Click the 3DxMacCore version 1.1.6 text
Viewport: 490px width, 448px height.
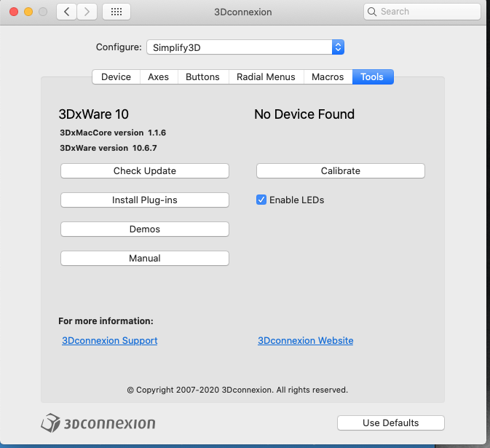tap(113, 133)
